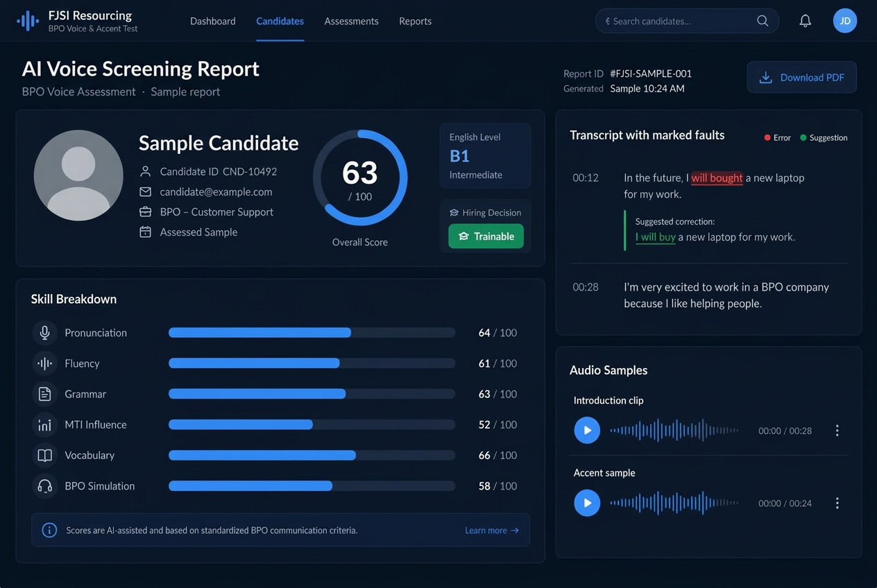
Task: Click the Introduction clip waveform
Action: tap(674, 431)
